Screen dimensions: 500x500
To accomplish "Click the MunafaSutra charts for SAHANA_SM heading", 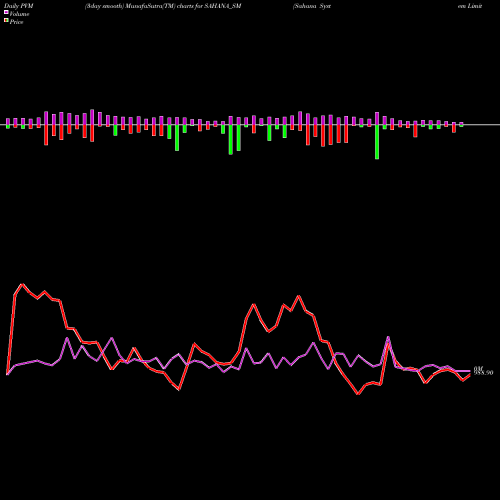I will tap(163, 6).
